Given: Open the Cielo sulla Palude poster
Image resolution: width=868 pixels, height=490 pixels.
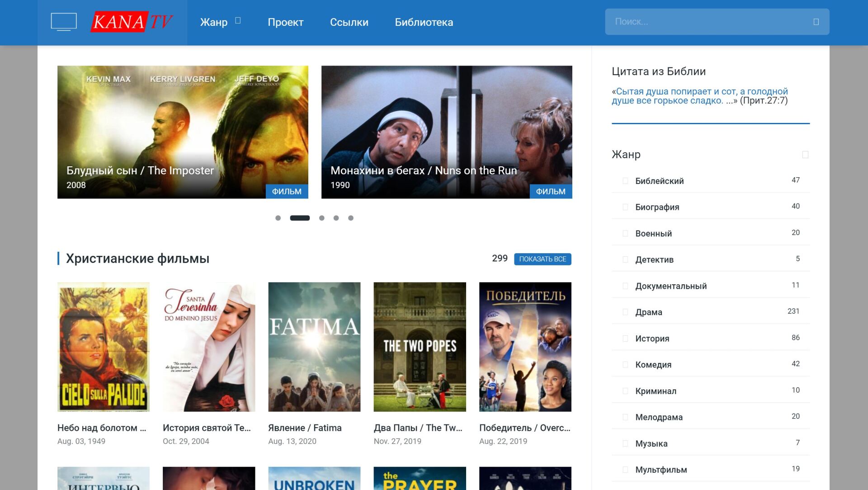Looking at the screenshot, I should coord(104,347).
